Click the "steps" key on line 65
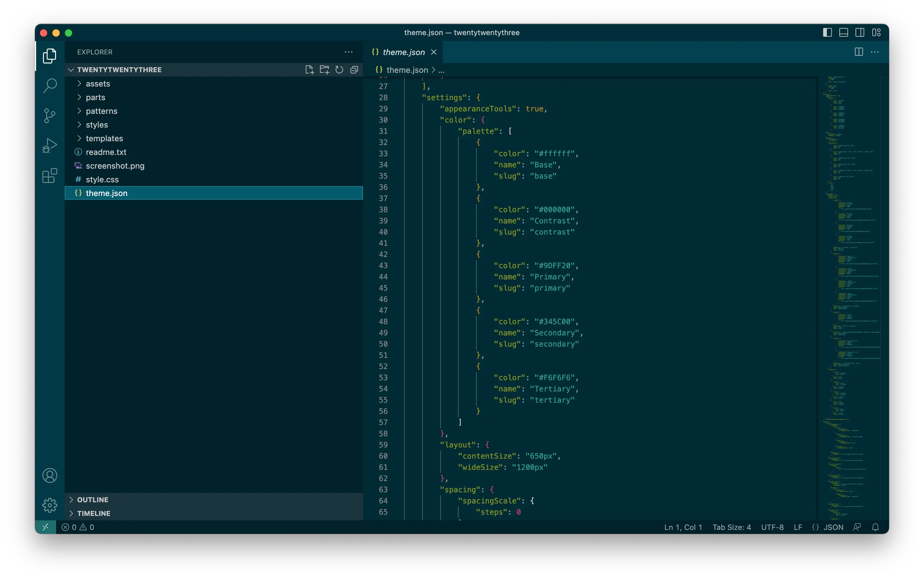 tap(491, 512)
